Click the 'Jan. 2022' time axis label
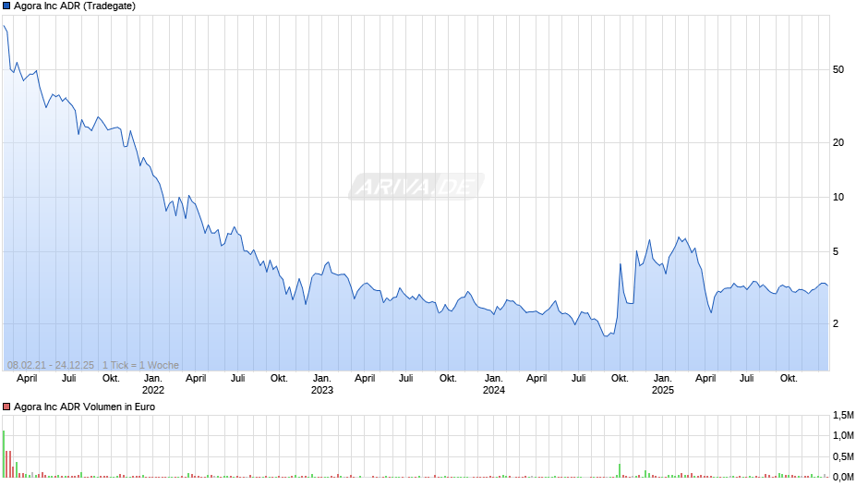The image size is (868, 486). (153, 384)
